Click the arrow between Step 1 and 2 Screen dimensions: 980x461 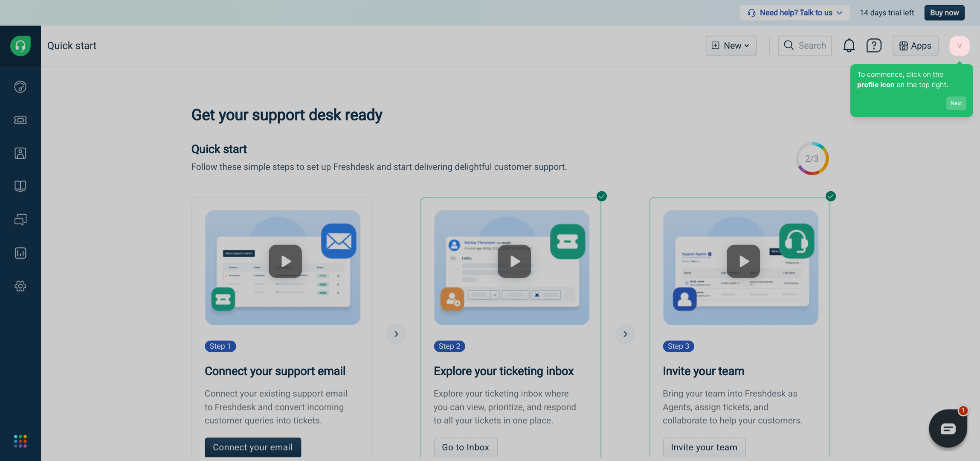point(396,334)
